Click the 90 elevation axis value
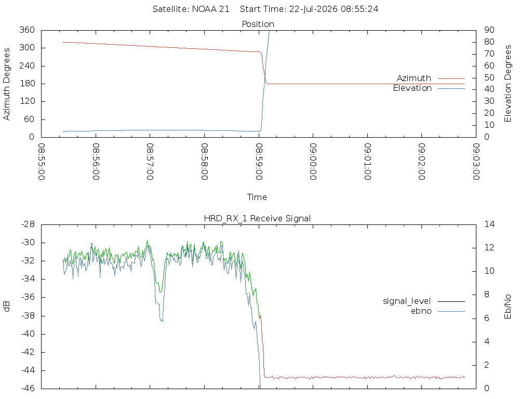The width and height of the screenshot is (532, 399). coord(489,30)
